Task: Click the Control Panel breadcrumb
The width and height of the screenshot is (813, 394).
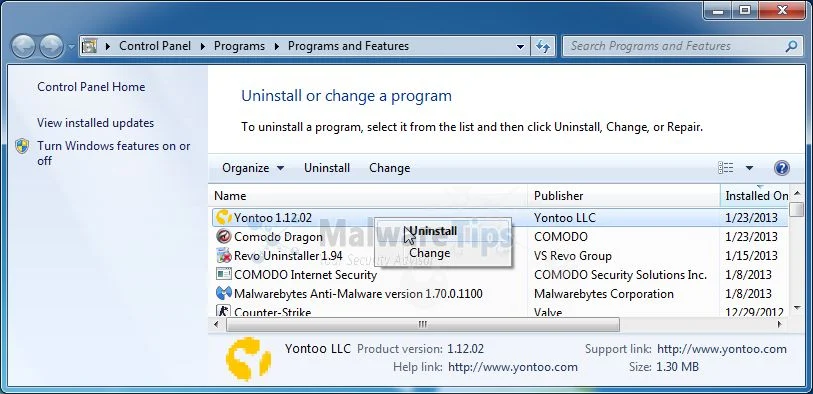Action: pyautogui.click(x=155, y=46)
